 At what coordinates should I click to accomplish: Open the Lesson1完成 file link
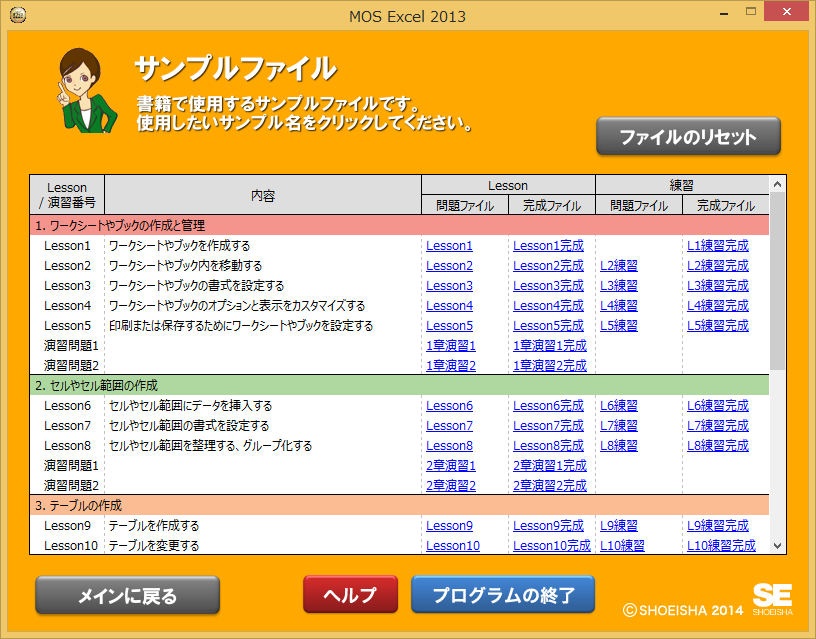[548, 246]
